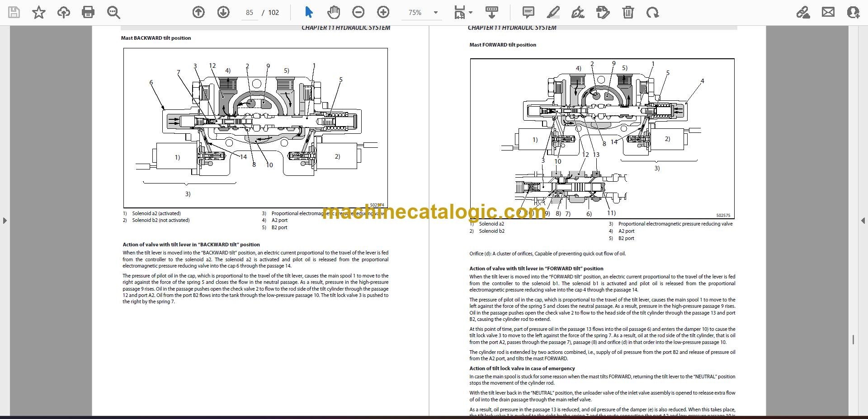Screen dimensions: 868x419
Task: Click the vertical scrollbar thumb
Action: [853, 340]
